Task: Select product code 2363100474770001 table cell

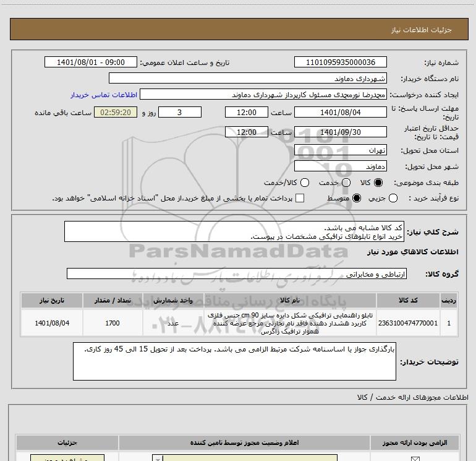Action: (408, 323)
